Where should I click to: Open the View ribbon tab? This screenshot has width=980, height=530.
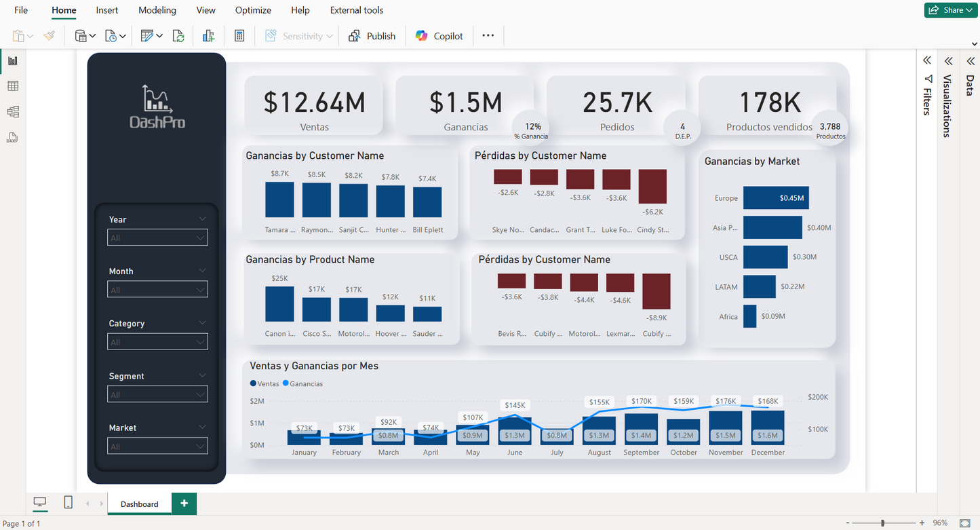tap(205, 10)
